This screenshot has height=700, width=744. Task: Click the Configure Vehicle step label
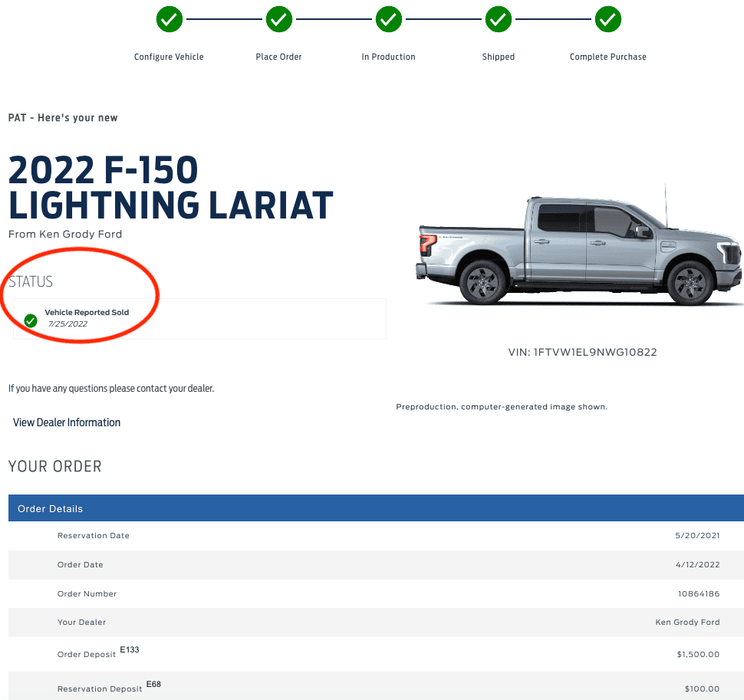[x=169, y=57]
